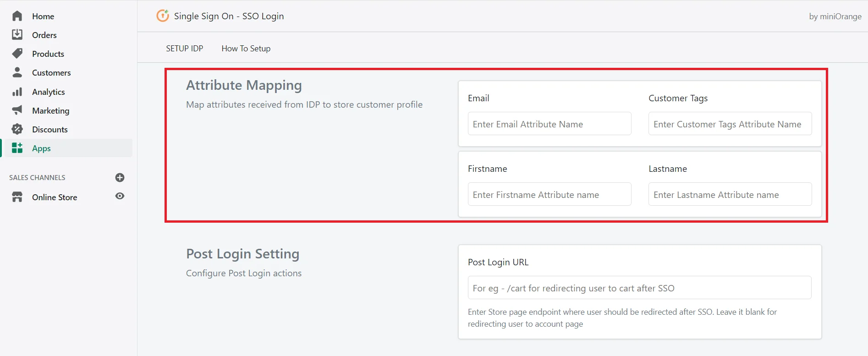The height and width of the screenshot is (356, 868).
Task: Click the Home house icon
Action: click(x=17, y=16)
